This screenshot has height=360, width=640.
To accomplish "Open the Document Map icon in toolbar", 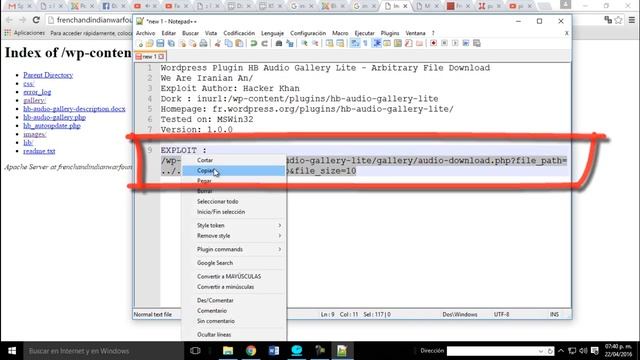I will tap(398, 43).
